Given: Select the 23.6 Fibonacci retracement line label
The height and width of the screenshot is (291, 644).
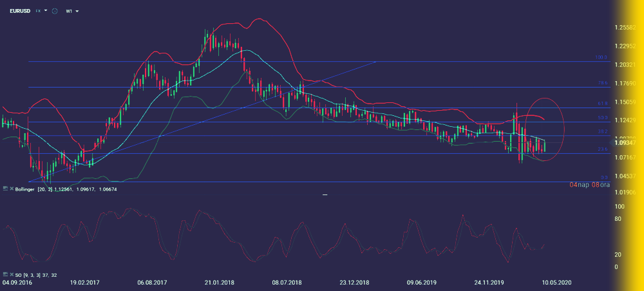Looking at the screenshot, I should tap(603, 149).
